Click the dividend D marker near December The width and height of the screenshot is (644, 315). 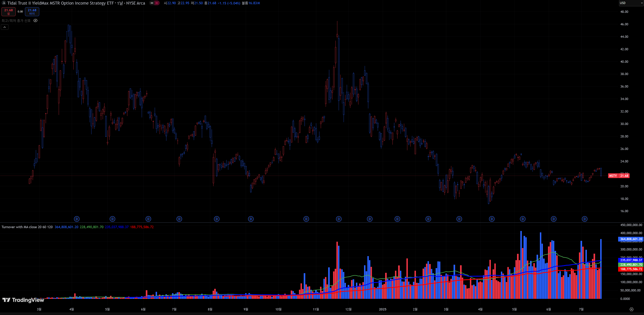[x=339, y=219]
